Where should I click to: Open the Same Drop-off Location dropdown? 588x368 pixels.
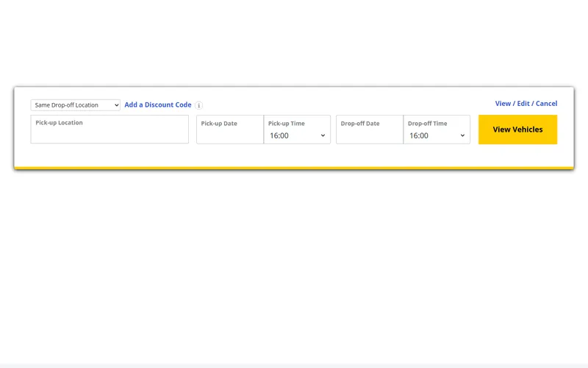point(76,105)
